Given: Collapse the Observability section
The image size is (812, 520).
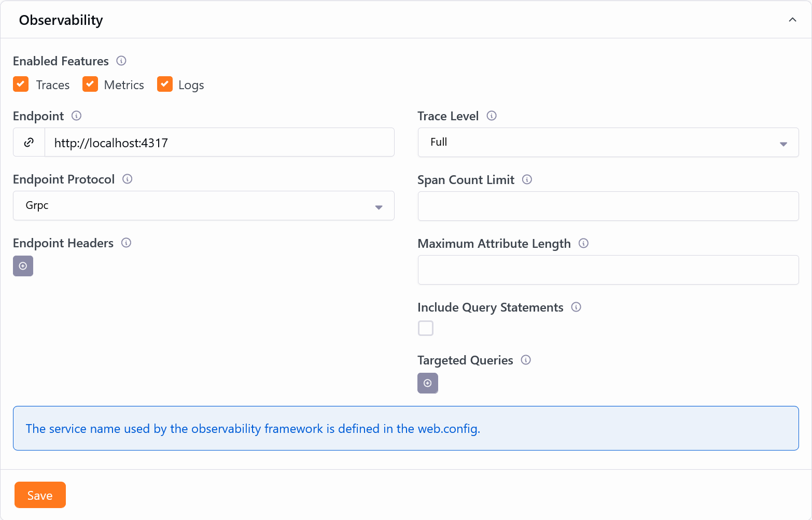Looking at the screenshot, I should (792, 20).
